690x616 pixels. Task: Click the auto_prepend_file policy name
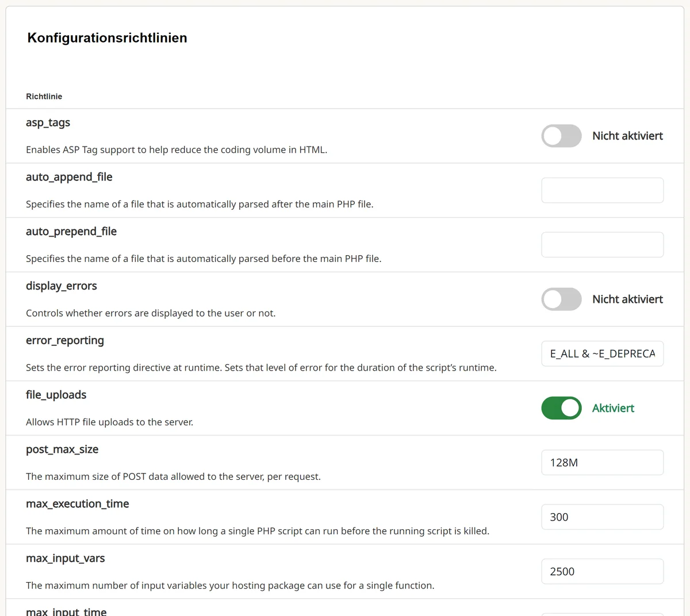point(71,232)
